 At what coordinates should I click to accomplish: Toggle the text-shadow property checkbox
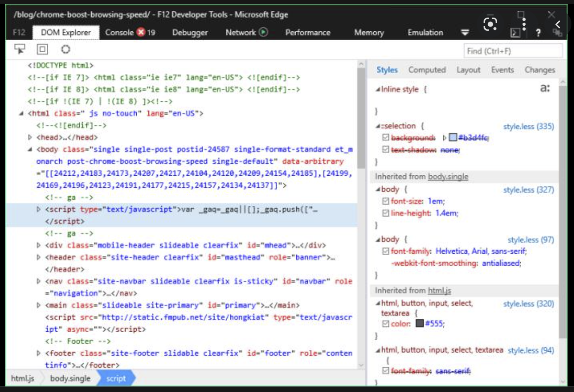385,150
